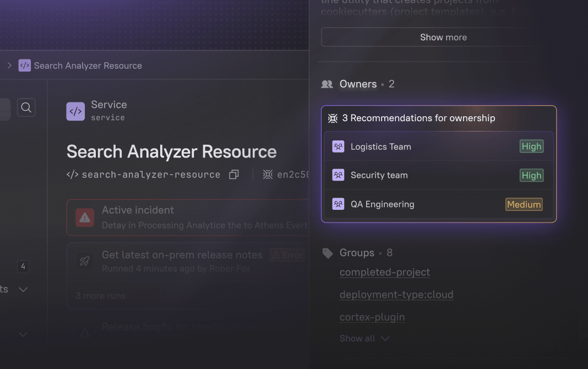Click breadcrumb code icon beside Search Analyzer Resource
This screenshot has height=369, width=588.
25,66
